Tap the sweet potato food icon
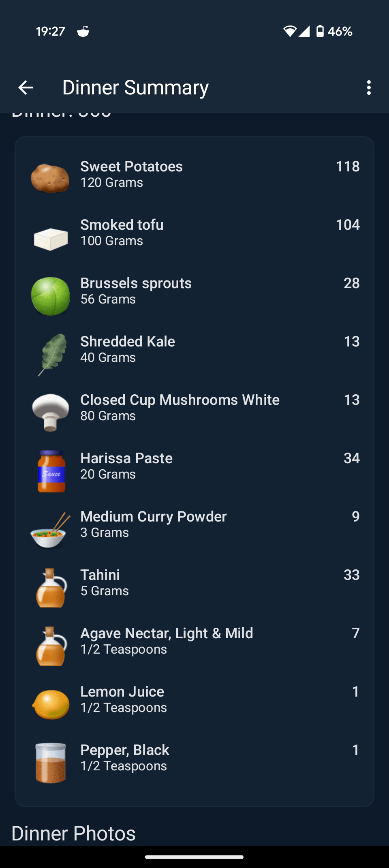389x868 pixels. click(50, 177)
